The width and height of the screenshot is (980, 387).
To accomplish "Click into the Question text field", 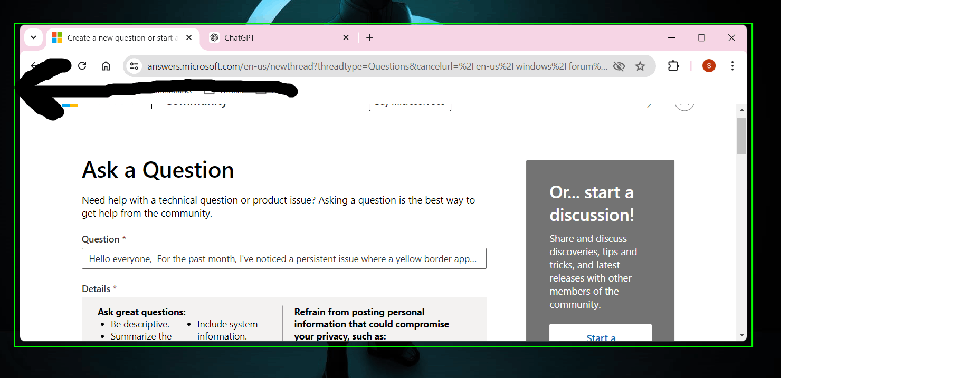I will 284,258.
